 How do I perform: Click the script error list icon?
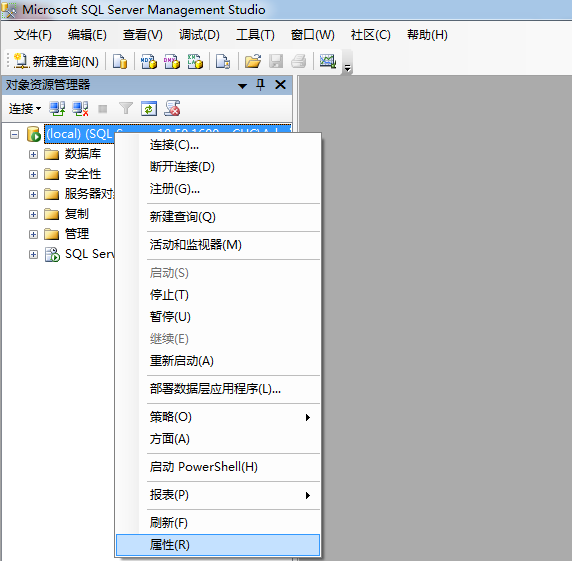click(172, 108)
